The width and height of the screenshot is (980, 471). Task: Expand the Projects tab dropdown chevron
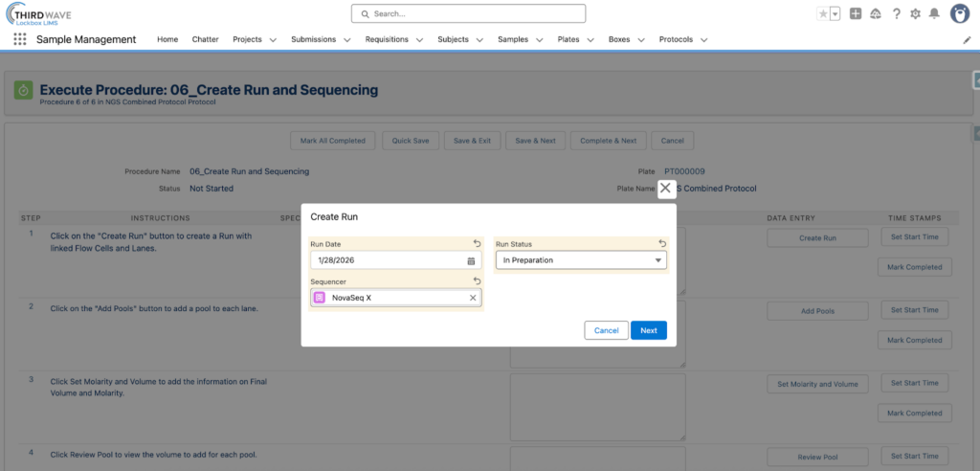click(x=273, y=39)
